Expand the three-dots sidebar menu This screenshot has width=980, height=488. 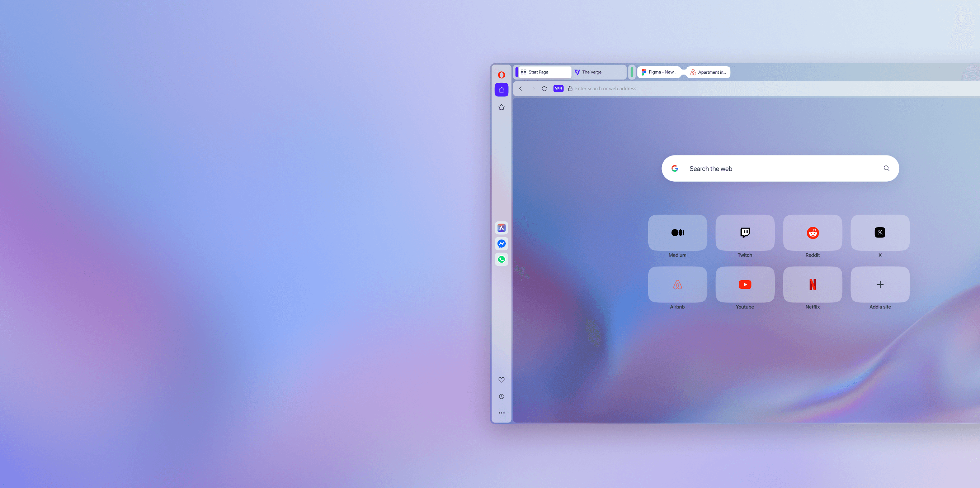click(x=501, y=413)
